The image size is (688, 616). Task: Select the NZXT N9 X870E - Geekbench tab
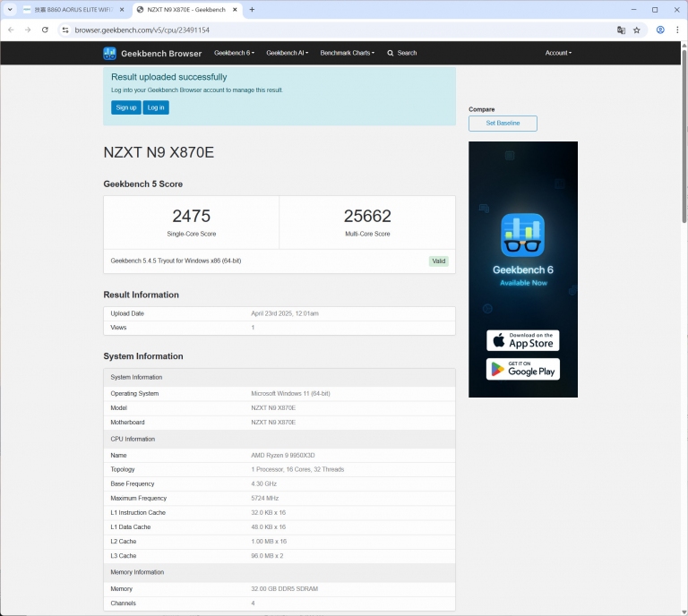186,9
